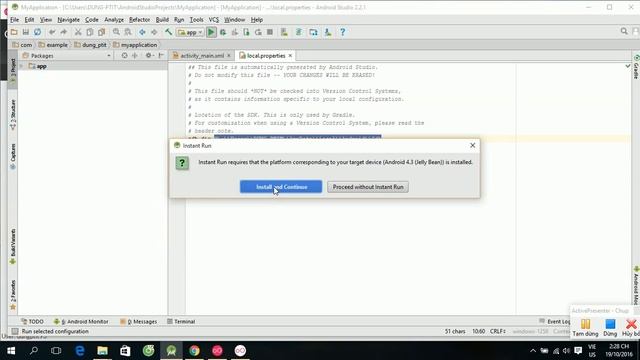Close the activity_main.xml tab
The image size is (640, 360).
pyautogui.click(x=229, y=56)
